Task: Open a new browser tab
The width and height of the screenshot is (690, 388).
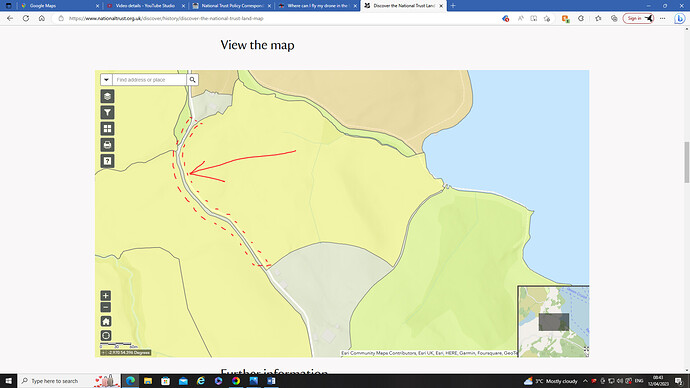Action: (x=453, y=6)
